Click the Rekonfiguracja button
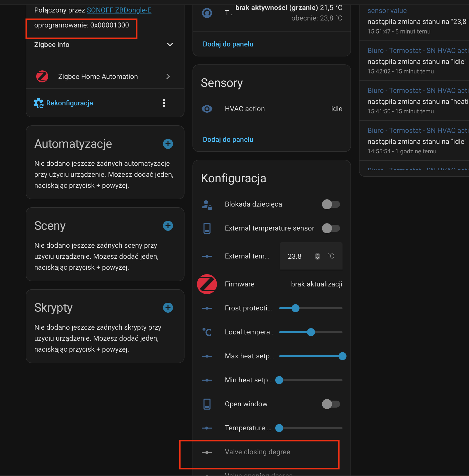 point(69,103)
